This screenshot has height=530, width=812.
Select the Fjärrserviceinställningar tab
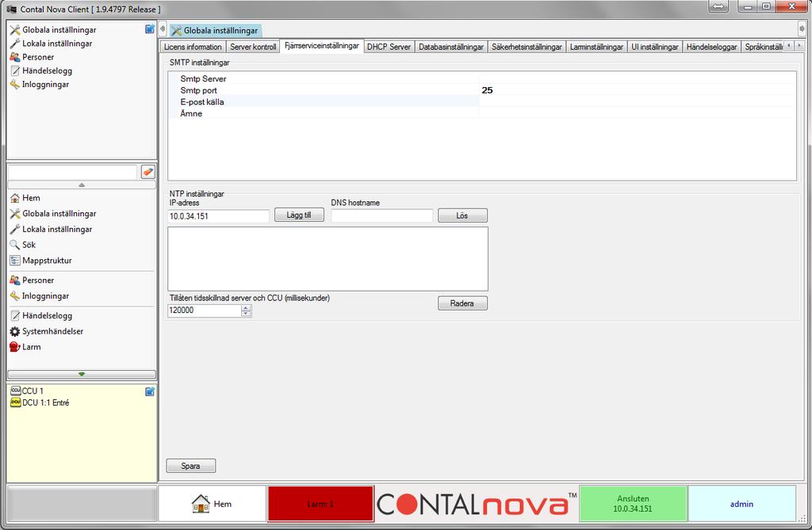coord(322,45)
